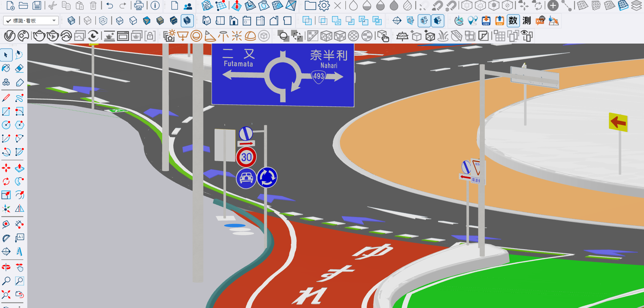
Task: Add a V-Ray spot light
Action: [x=210, y=36]
